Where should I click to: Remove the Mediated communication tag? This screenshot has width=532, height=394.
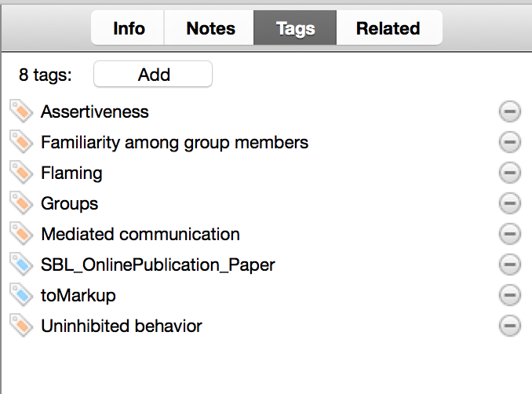[x=509, y=234]
